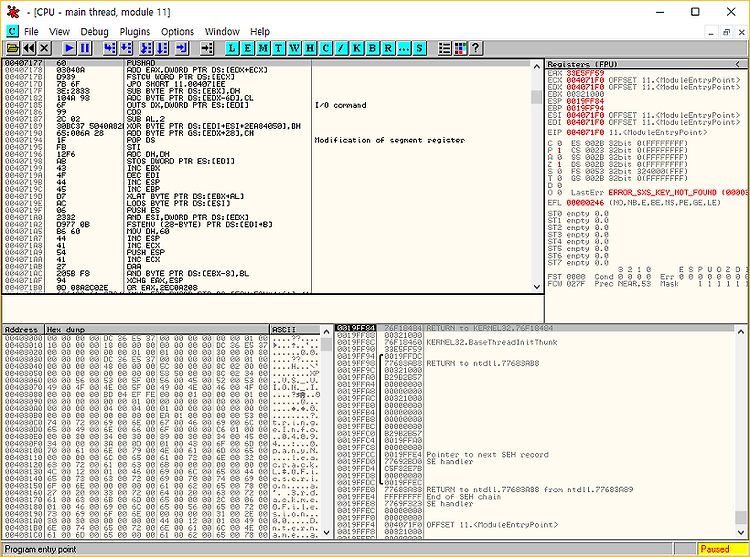This screenshot has height=557, width=750.
Task: Click the Execute till return icon
Action: [182, 48]
